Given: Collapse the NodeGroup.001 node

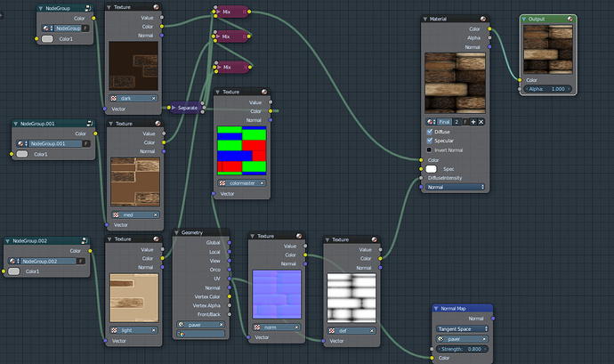Looking at the screenshot, I should coord(16,124).
